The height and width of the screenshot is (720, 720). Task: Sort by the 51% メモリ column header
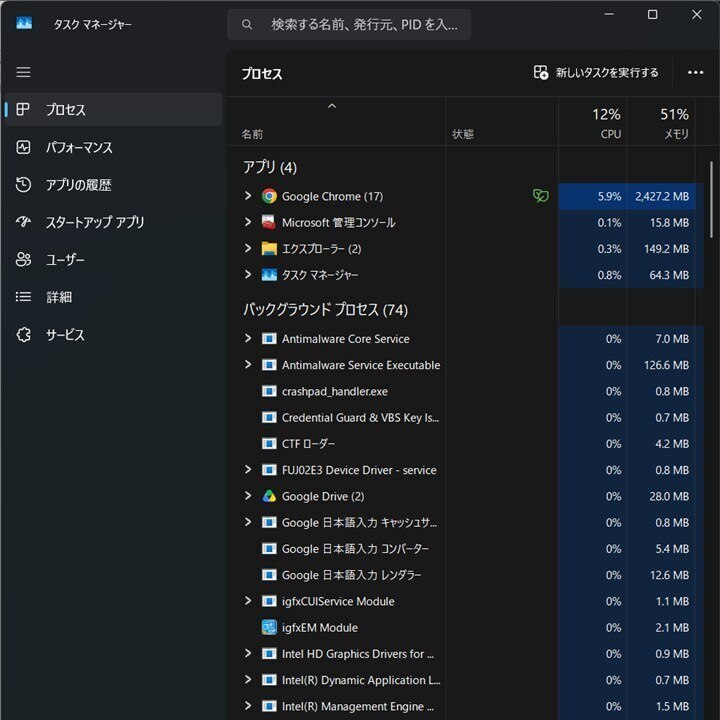click(x=661, y=123)
